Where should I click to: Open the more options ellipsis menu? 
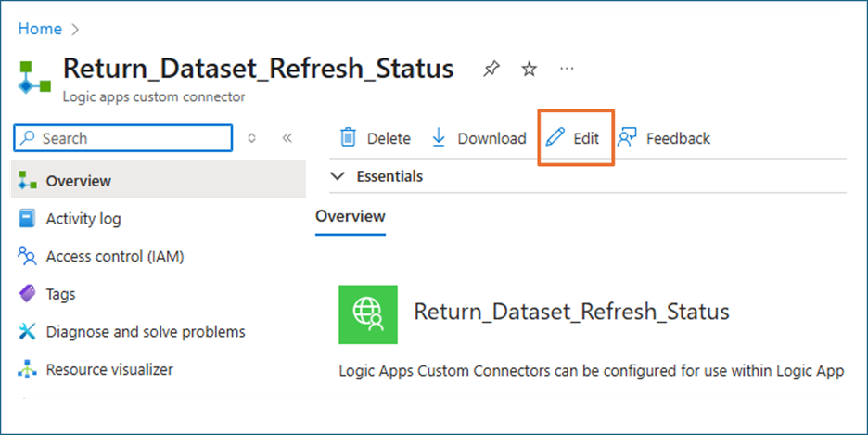pyautogui.click(x=567, y=69)
